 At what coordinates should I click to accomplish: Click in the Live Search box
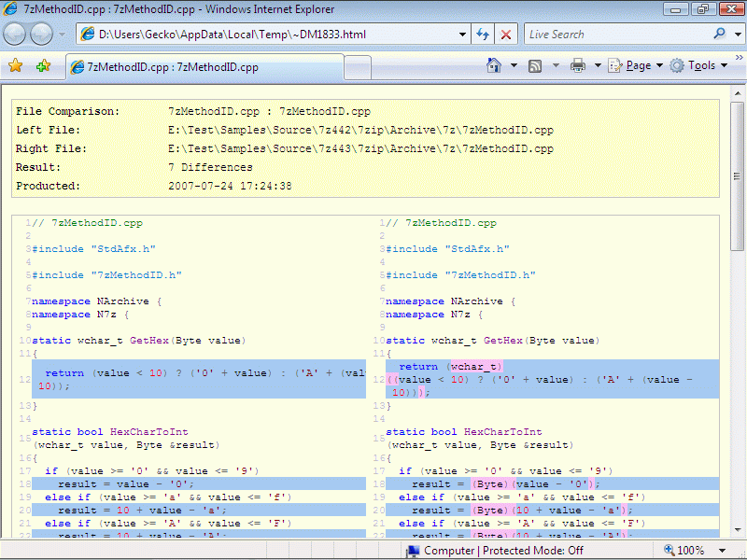616,35
